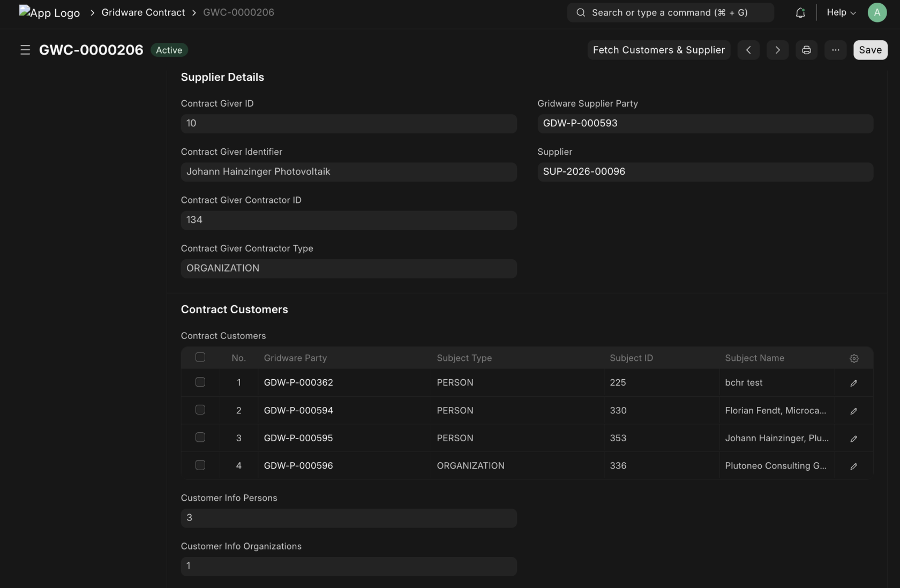Viewport: 900px width, 588px height.
Task: Open the notifications bell
Action: [800, 12]
